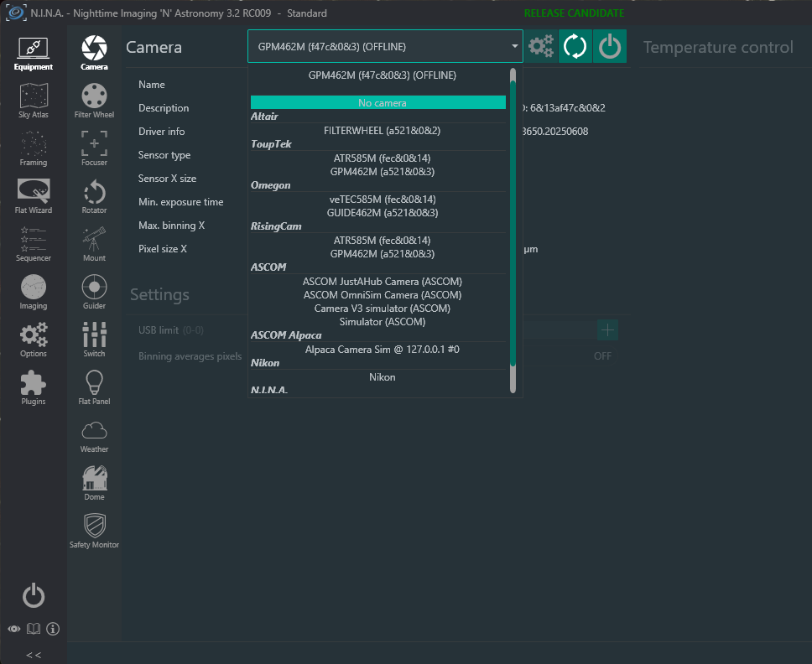Screen dimensions: 812x664
Task: Select Simulator (ASCOM) entry
Action: tap(383, 322)
